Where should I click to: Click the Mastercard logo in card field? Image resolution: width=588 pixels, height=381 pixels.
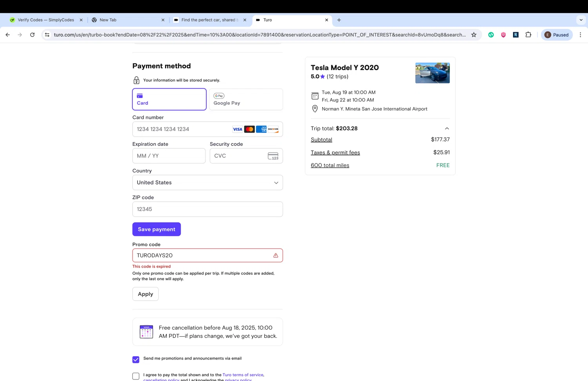[249, 129]
